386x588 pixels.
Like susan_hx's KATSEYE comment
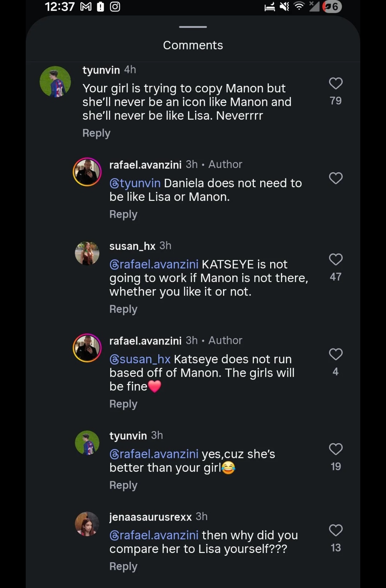(336, 260)
